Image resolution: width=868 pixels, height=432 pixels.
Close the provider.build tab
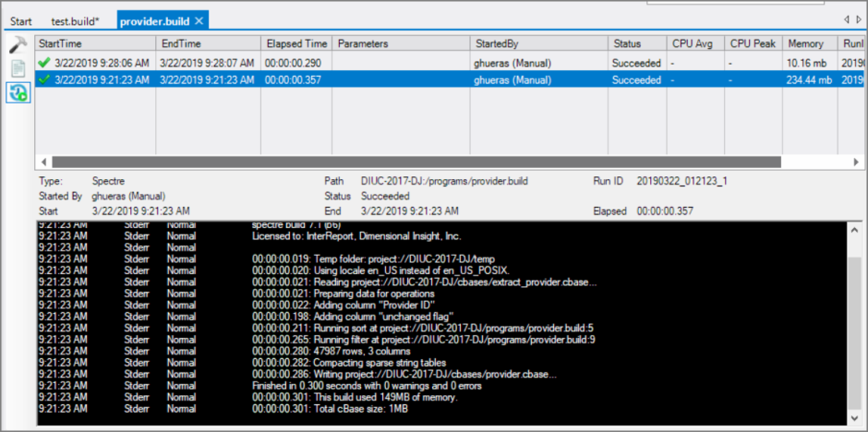point(200,20)
